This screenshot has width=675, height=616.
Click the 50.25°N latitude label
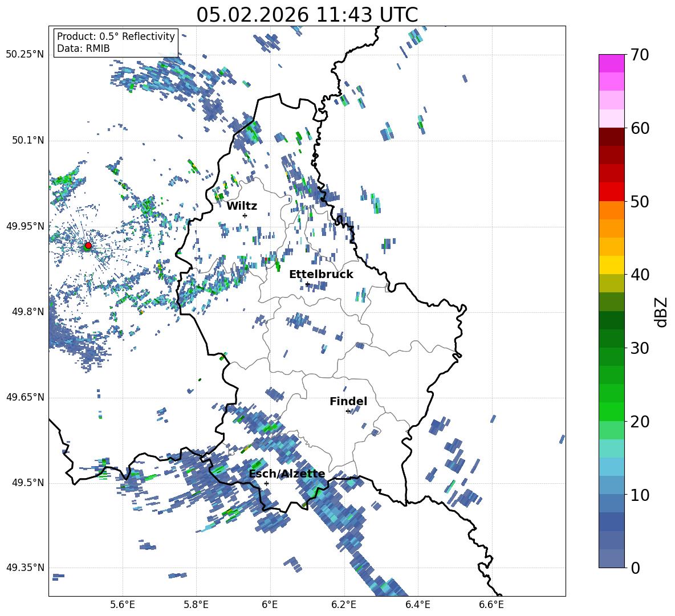pyautogui.click(x=25, y=55)
